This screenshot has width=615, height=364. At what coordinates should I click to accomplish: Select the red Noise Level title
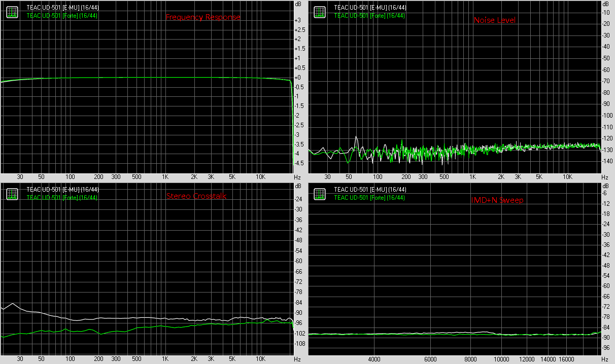pyautogui.click(x=495, y=20)
